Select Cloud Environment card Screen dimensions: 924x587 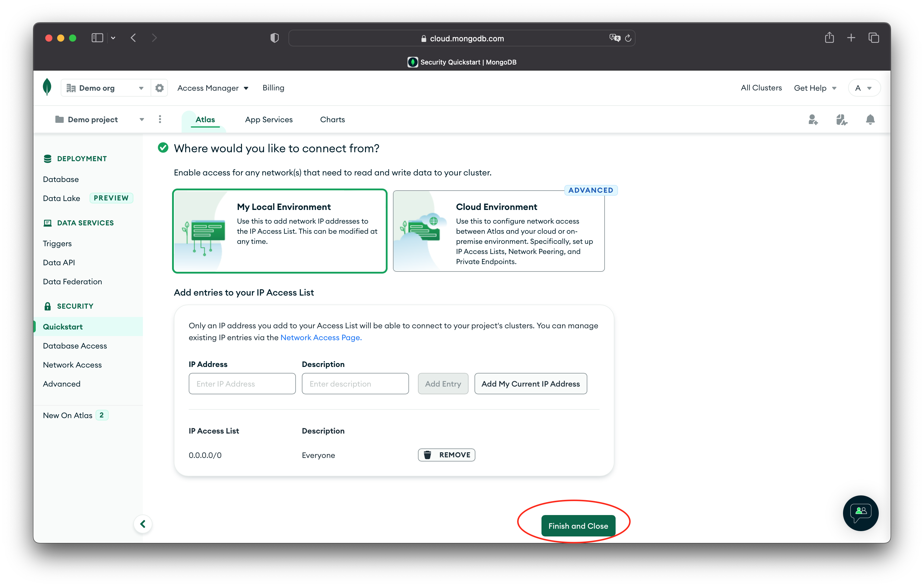(x=498, y=231)
